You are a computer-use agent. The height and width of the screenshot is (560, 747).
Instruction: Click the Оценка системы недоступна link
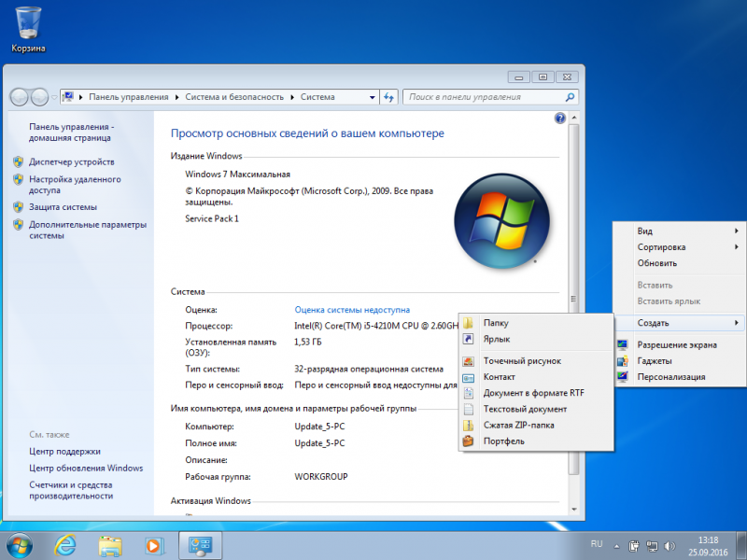click(352, 310)
